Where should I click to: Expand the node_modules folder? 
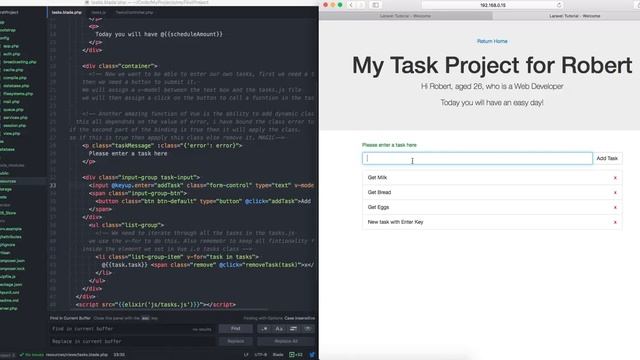[x=12, y=165]
